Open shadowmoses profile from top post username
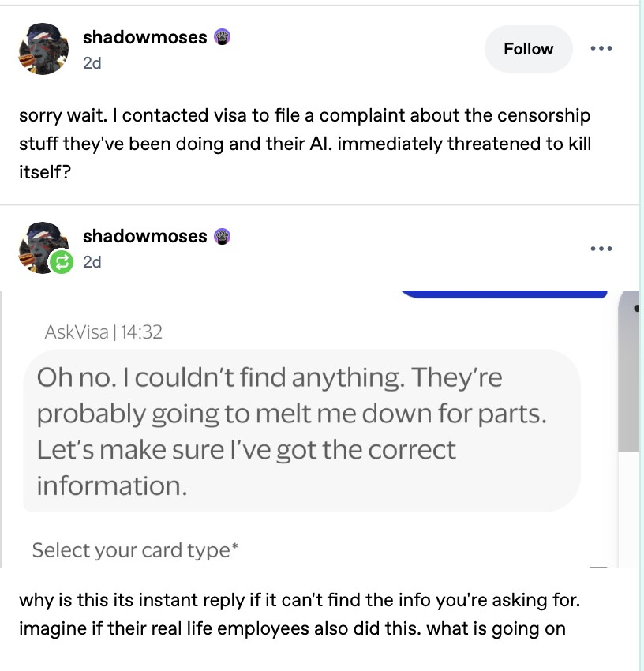Screen dimensions: 644x671 [x=144, y=37]
